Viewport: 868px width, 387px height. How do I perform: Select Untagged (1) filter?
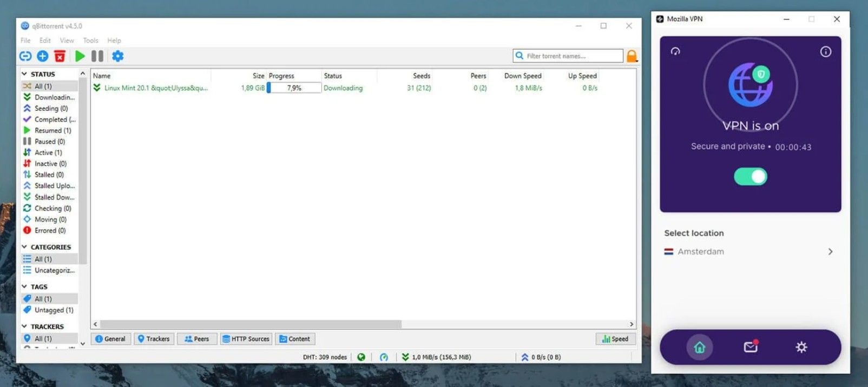49,310
